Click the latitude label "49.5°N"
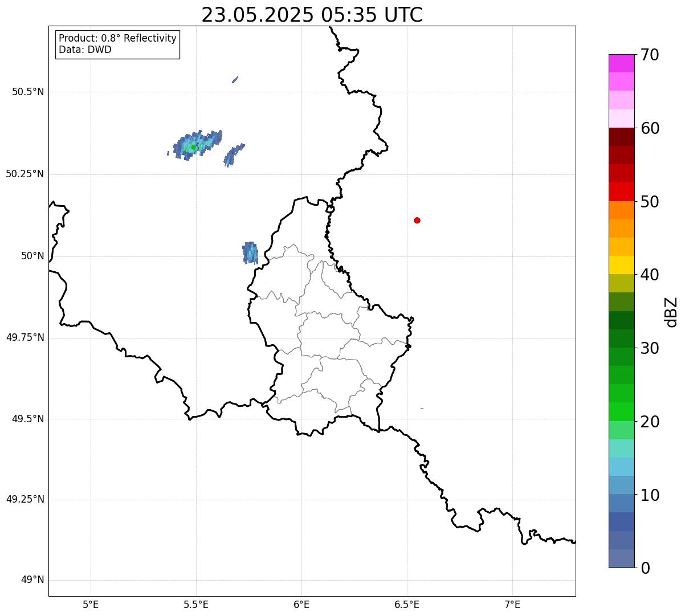This screenshot has width=685, height=616. [x=28, y=419]
